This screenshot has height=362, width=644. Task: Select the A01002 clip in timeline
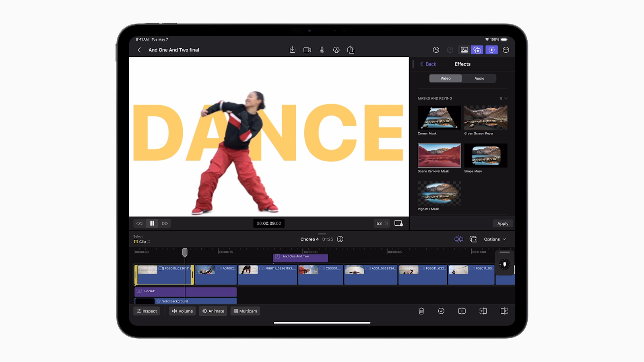(x=216, y=275)
